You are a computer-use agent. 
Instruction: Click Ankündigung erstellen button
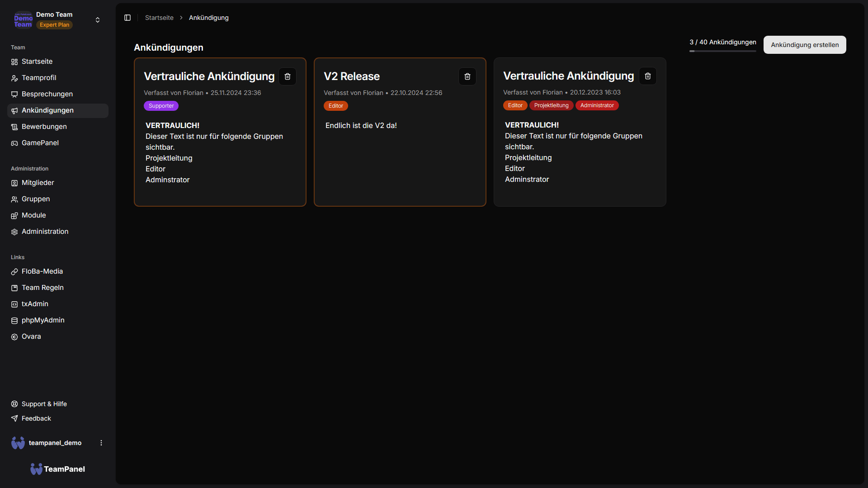805,45
